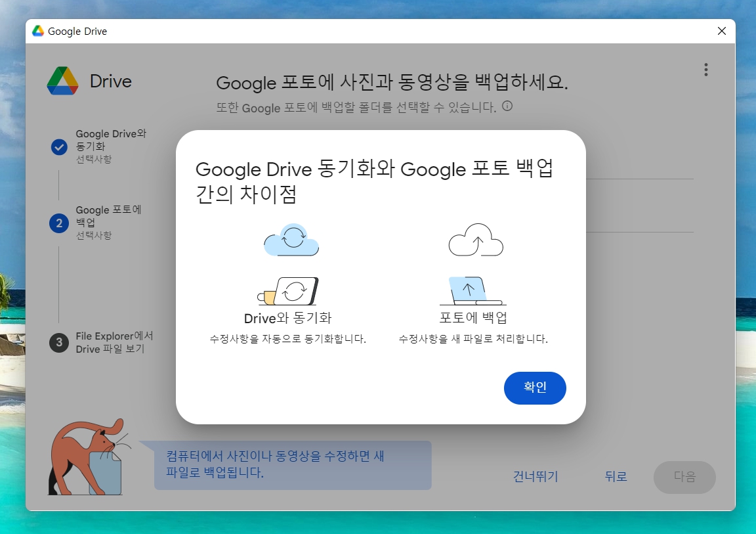This screenshot has height=534, width=756.
Task: Click the cat illustration
Action: coord(89,456)
